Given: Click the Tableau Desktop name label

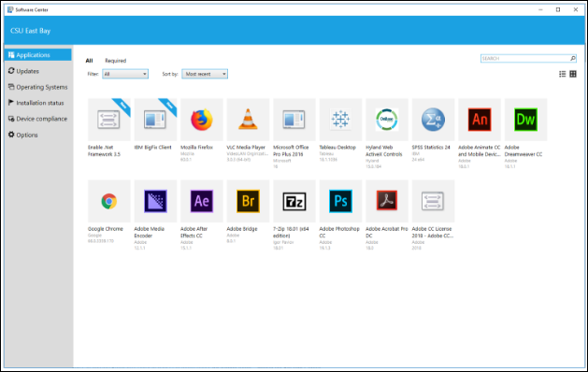Looking at the screenshot, I should point(337,148).
